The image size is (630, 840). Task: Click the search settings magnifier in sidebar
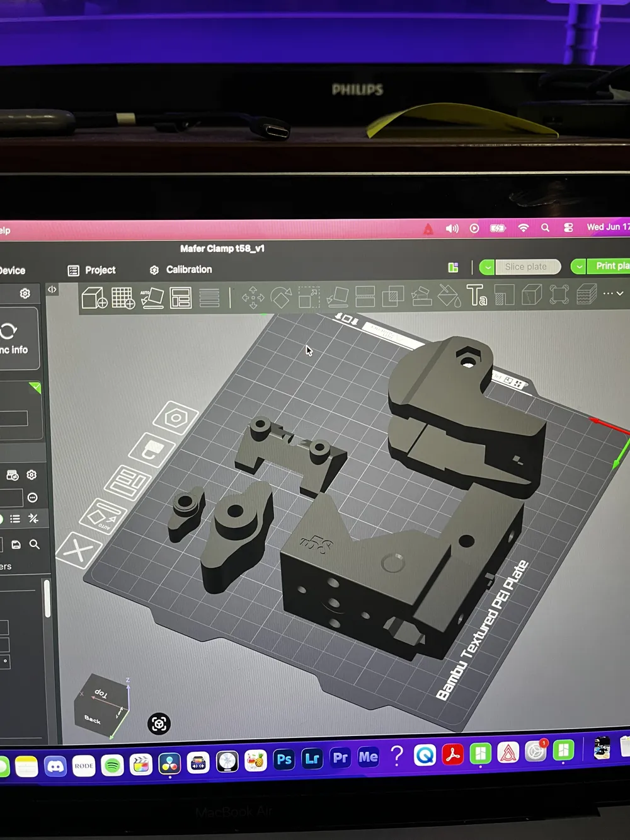click(x=35, y=544)
